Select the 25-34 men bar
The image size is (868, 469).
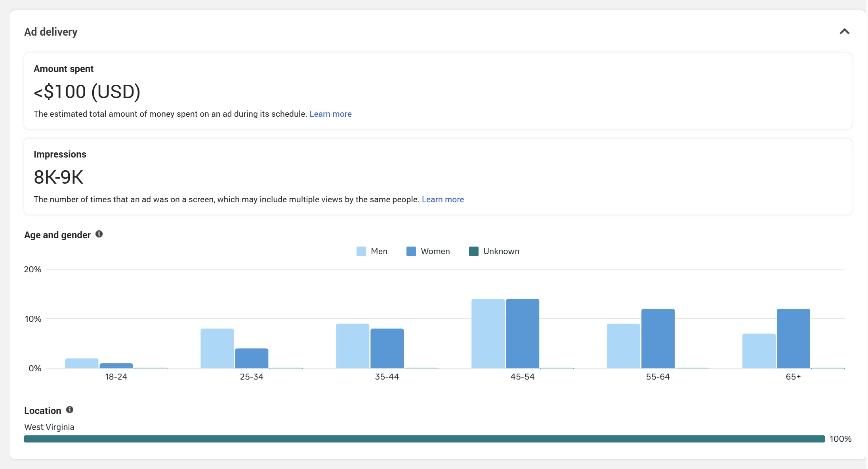click(x=217, y=347)
